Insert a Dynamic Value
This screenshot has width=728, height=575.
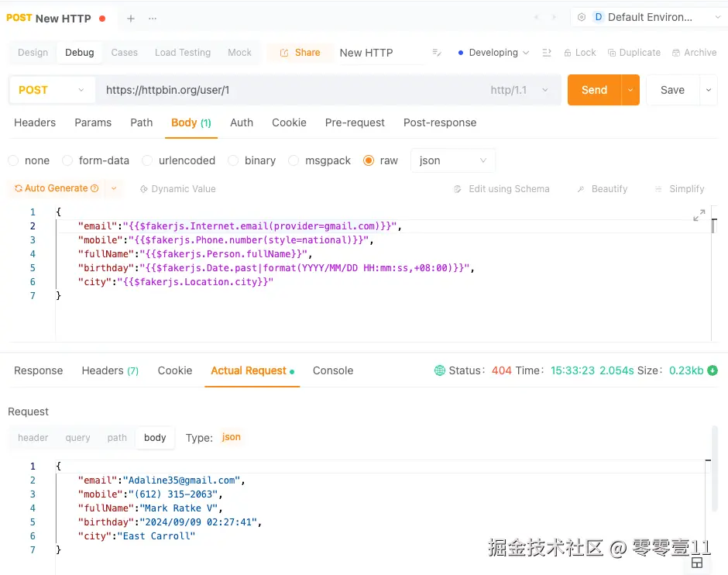pyautogui.click(x=178, y=188)
